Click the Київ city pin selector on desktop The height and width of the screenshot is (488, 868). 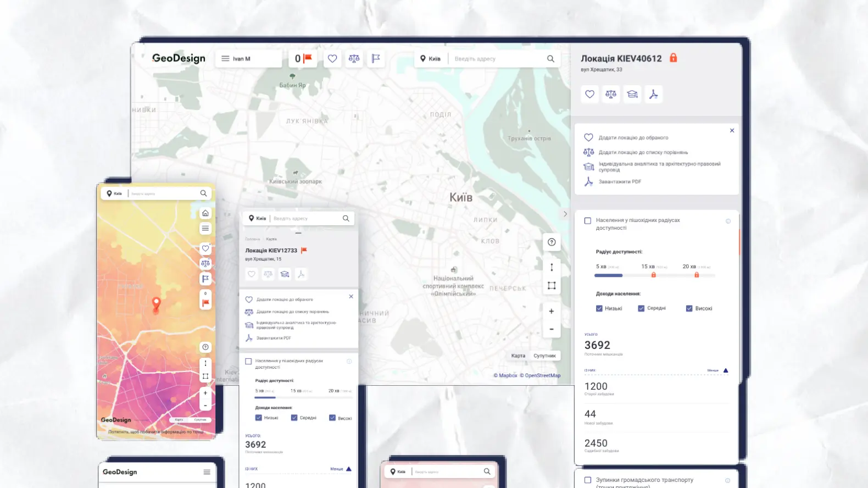coord(431,59)
